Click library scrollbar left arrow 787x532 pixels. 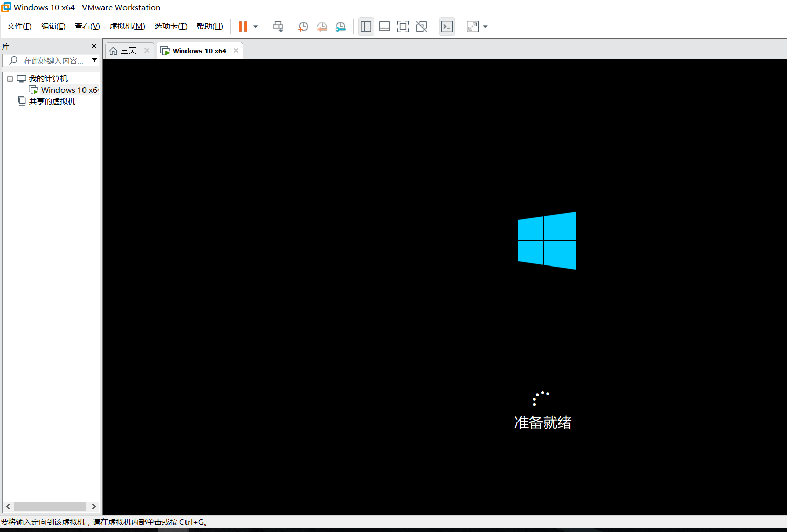8,506
